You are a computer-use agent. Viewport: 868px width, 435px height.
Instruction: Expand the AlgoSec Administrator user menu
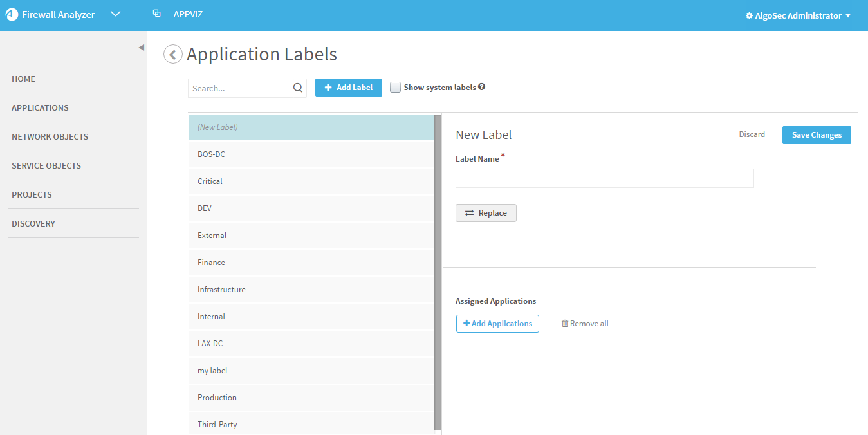[x=847, y=16]
